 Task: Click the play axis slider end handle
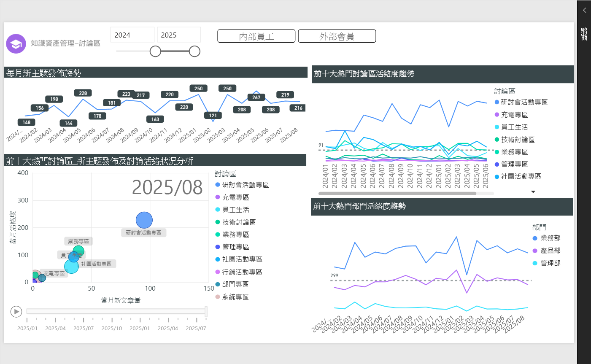click(x=206, y=311)
